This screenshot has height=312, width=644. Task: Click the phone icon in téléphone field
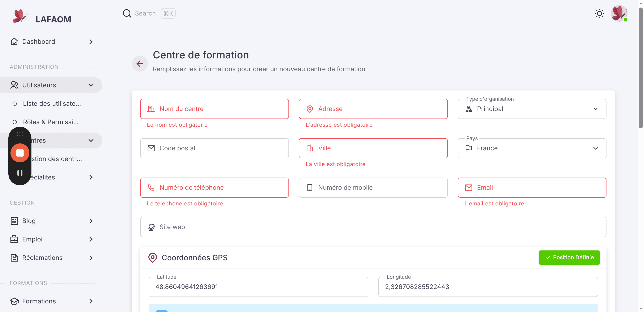pos(151,188)
